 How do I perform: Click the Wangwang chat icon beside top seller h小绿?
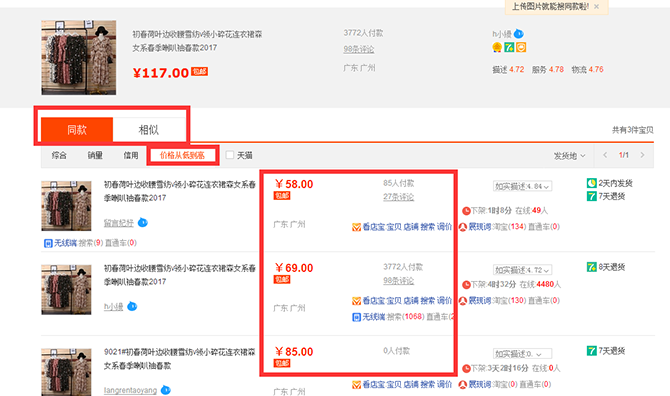pos(519,34)
